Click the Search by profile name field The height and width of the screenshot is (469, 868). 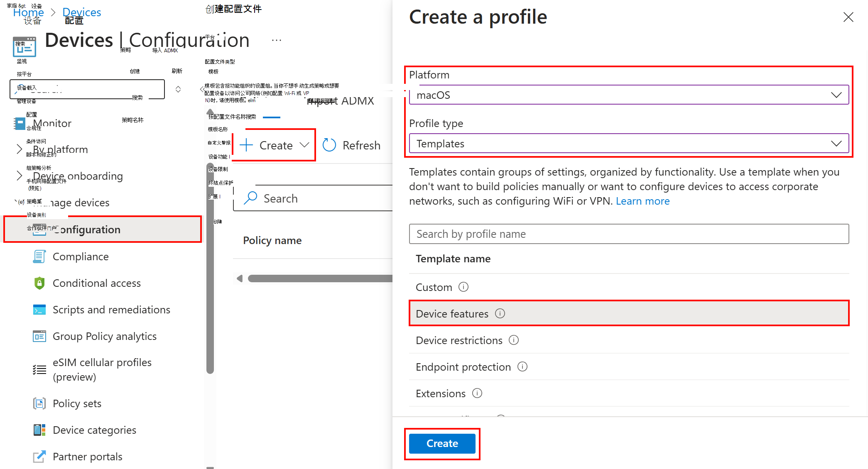[x=629, y=233]
